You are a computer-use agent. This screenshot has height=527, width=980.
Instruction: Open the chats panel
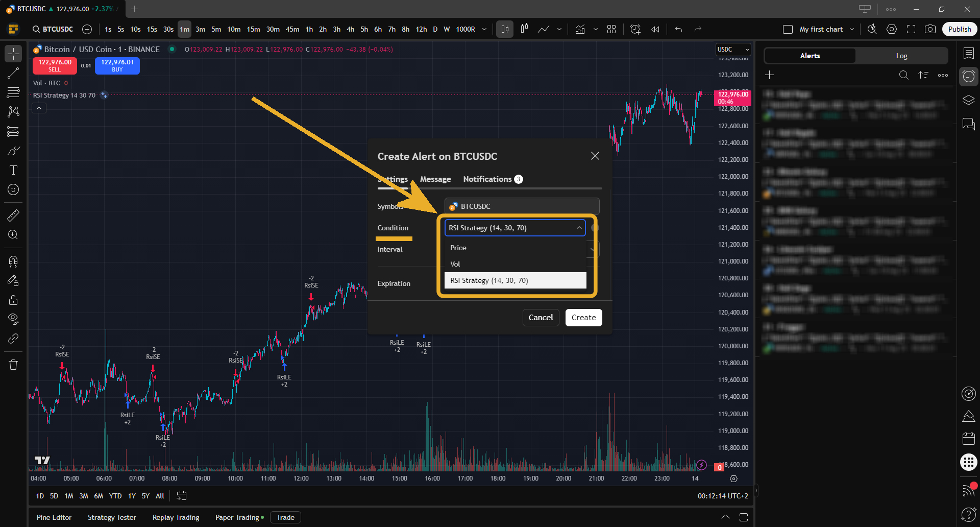point(969,124)
